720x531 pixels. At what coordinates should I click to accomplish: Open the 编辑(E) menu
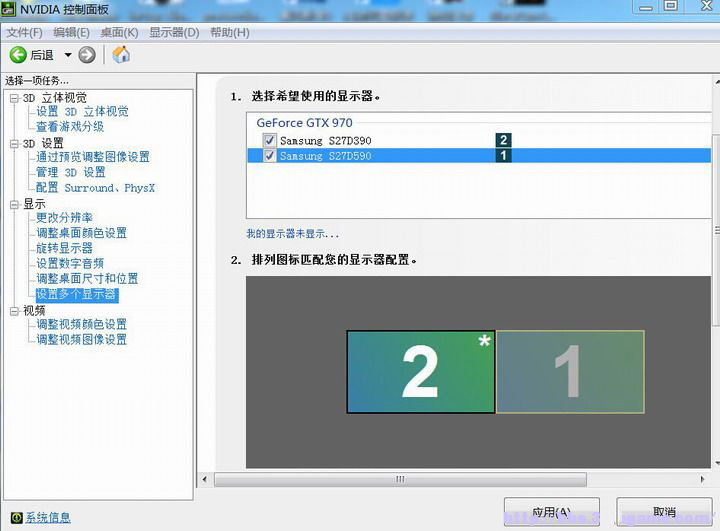click(x=71, y=33)
